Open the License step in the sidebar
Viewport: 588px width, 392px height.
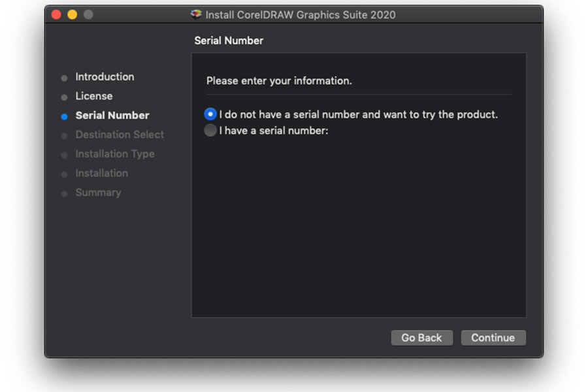pos(93,96)
